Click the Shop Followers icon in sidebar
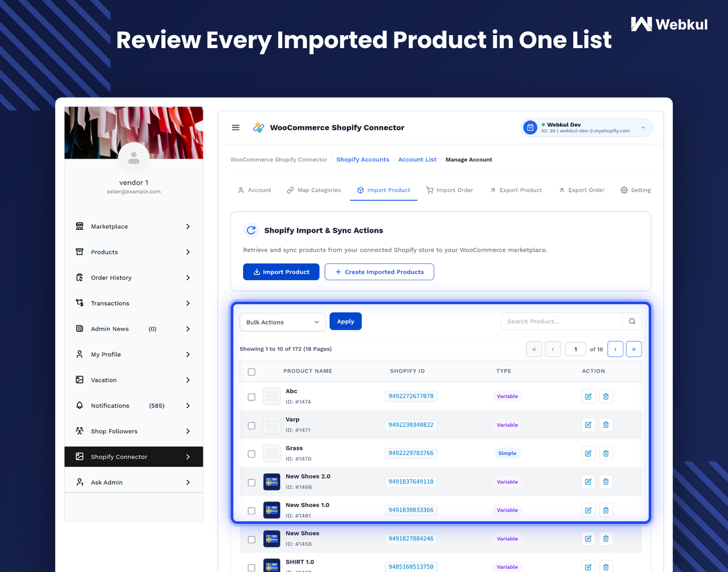728x572 pixels. (x=79, y=431)
